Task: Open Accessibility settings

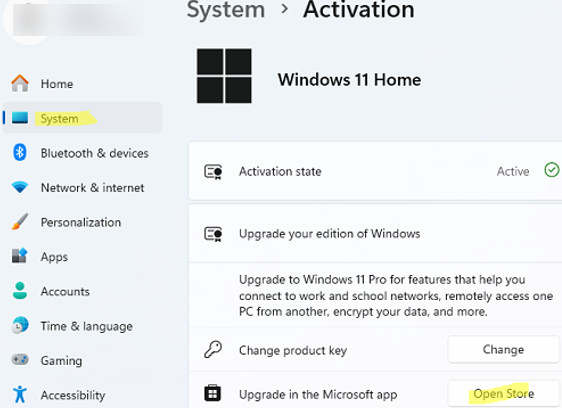Action: [x=82, y=394]
